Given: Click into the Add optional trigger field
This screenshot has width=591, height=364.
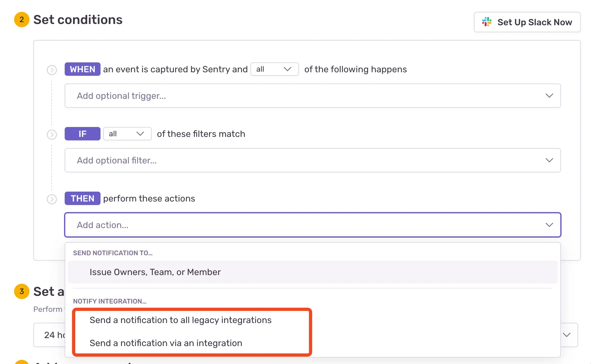Looking at the screenshot, I should pyautogui.click(x=288, y=96).
